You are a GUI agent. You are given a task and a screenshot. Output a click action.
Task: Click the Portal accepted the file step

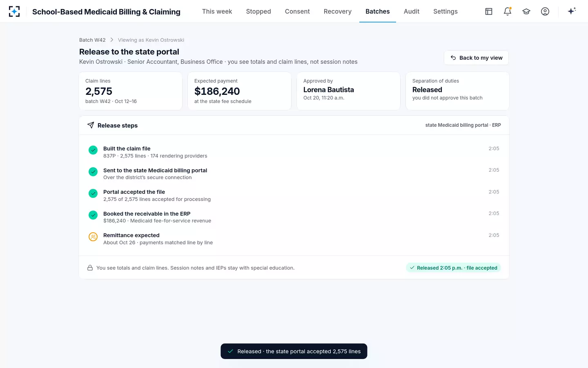tap(294, 195)
